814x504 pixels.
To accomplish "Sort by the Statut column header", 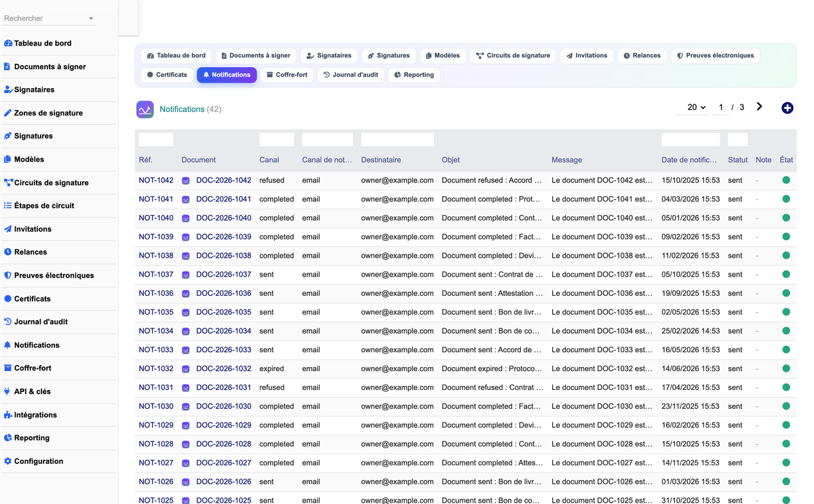I will tap(738, 160).
